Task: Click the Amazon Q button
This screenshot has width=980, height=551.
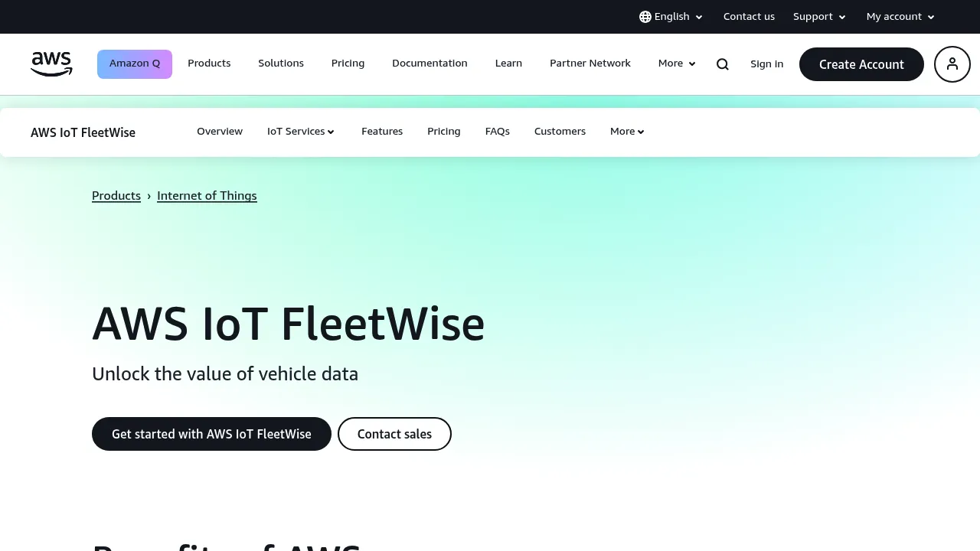Action: [135, 64]
